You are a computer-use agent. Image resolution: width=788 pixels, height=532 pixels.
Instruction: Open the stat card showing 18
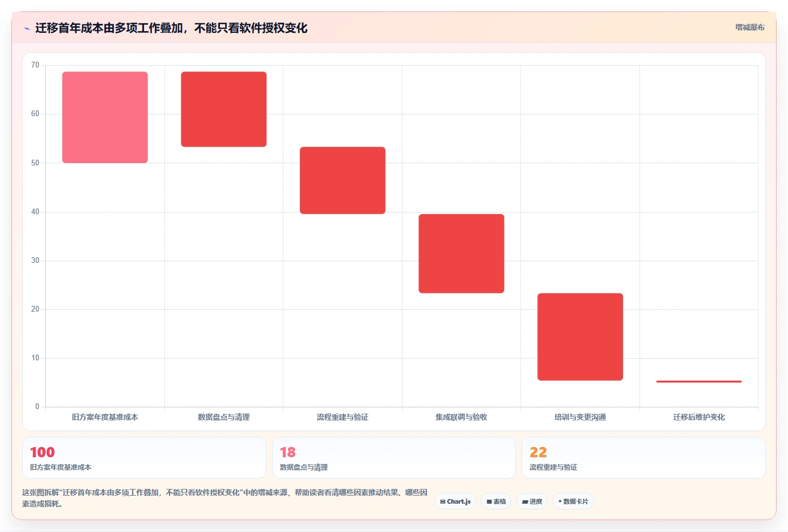tap(394, 458)
